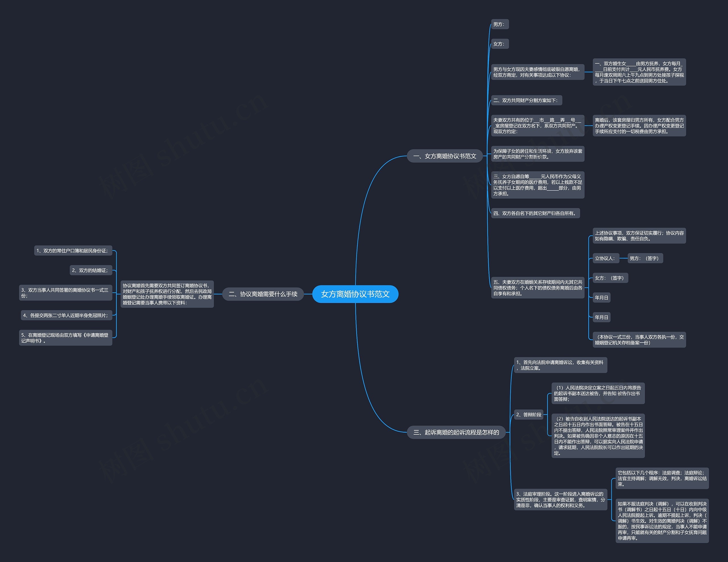The image size is (728, 562).
Task: Click node 三、女方自愿自筹____元人民币
Action: [x=538, y=185]
